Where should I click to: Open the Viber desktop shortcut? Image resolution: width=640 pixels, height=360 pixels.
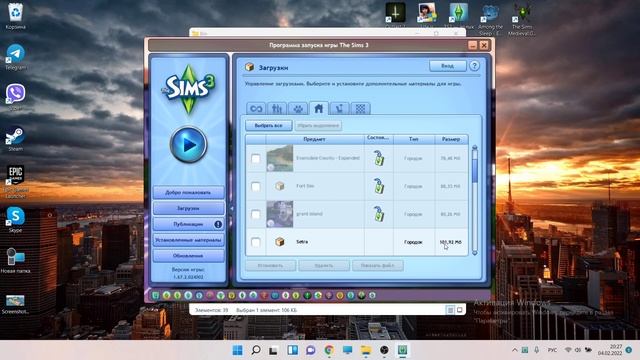(x=16, y=97)
